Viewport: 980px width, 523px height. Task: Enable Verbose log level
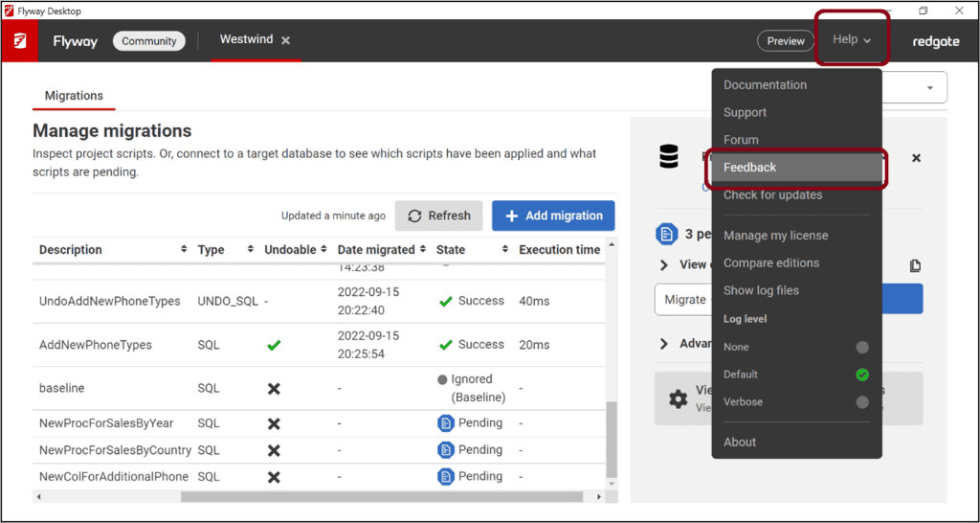(862, 402)
